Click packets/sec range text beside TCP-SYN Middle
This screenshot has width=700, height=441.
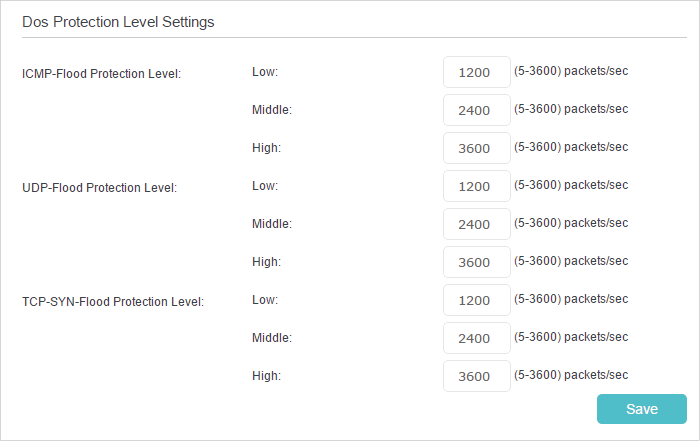tap(571, 337)
